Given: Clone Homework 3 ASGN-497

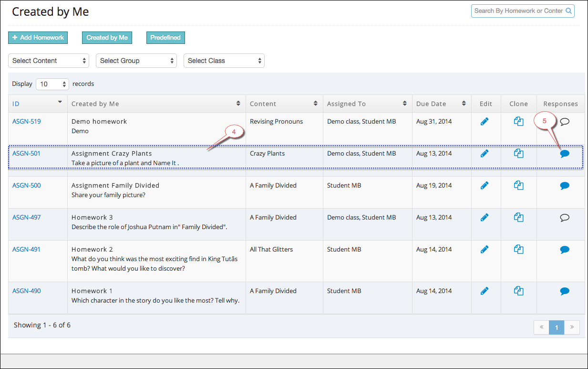Looking at the screenshot, I should [519, 217].
